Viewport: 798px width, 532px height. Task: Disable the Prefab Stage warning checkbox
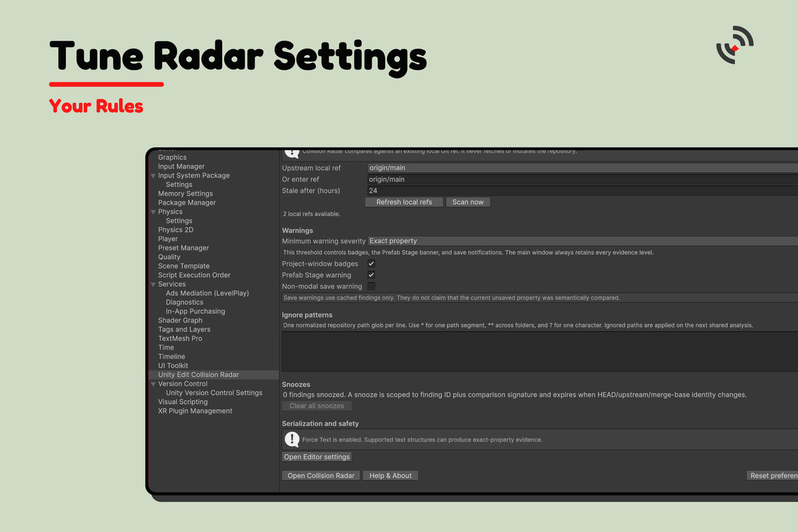click(x=371, y=275)
